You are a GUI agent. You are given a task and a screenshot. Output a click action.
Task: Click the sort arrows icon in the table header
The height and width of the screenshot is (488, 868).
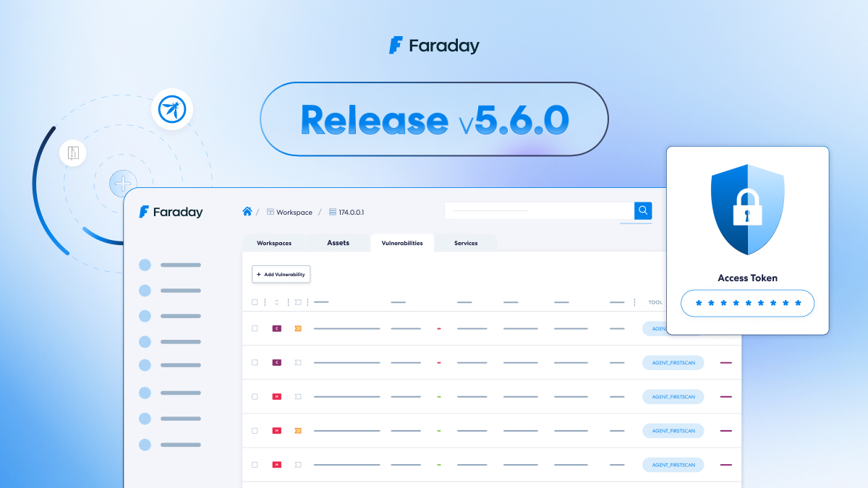tap(276, 302)
